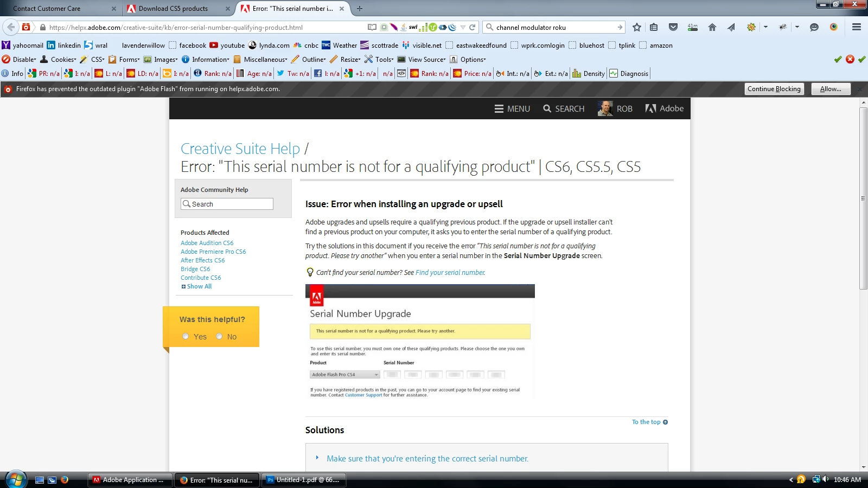The image size is (868, 488).
Task: Click the Info SEO toolbar item
Action: click(12, 74)
